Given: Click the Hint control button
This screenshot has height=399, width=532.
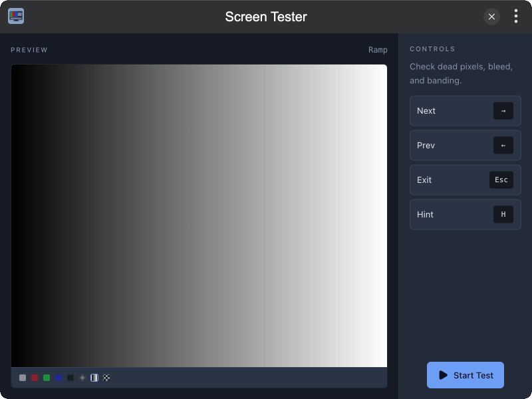Looking at the screenshot, I should [465, 214].
